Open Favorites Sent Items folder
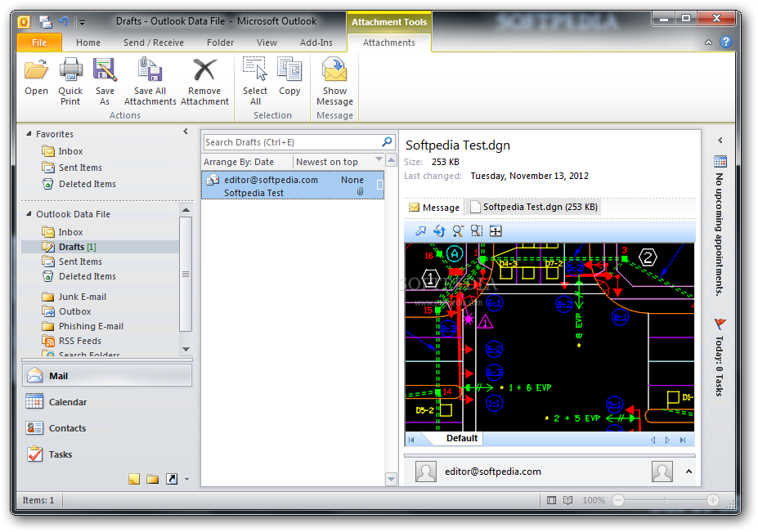 pos(80,168)
